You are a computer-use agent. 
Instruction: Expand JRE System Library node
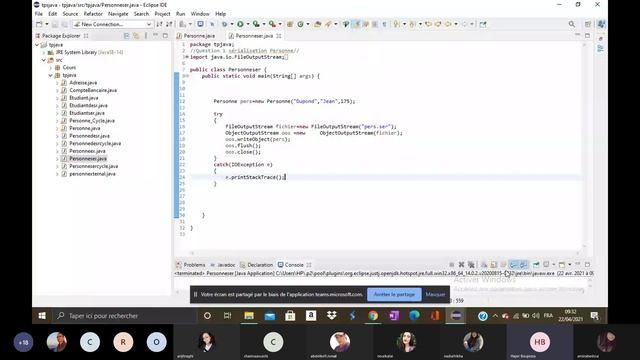pos(44,53)
